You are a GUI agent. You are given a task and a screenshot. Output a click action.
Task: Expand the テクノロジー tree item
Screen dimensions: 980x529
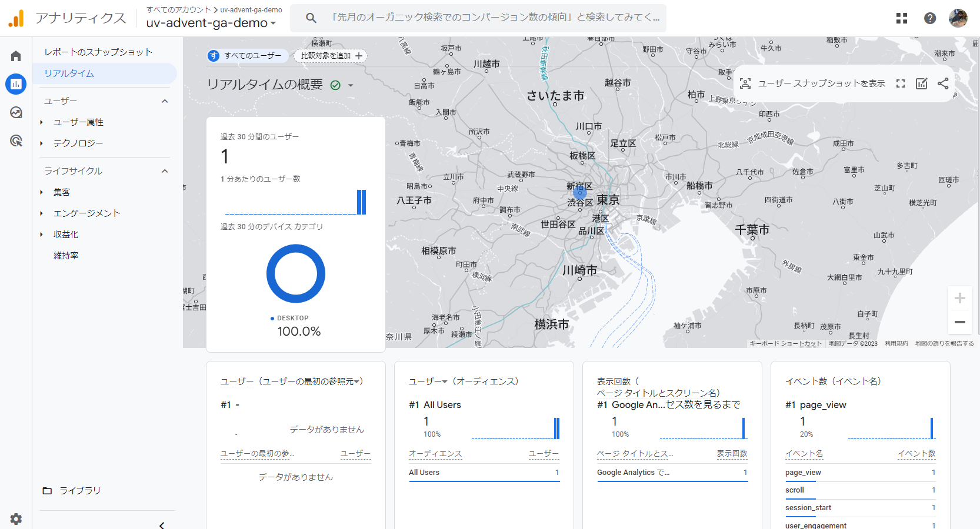[x=41, y=143]
